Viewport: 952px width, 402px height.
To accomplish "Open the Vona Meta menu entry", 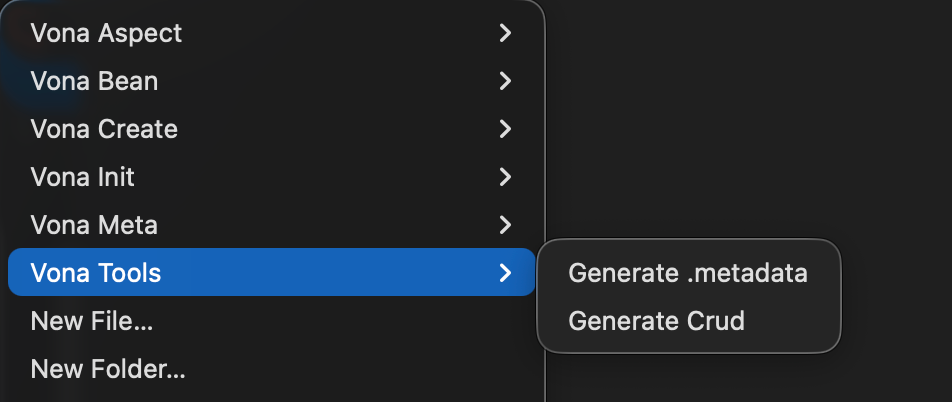I will click(94, 225).
